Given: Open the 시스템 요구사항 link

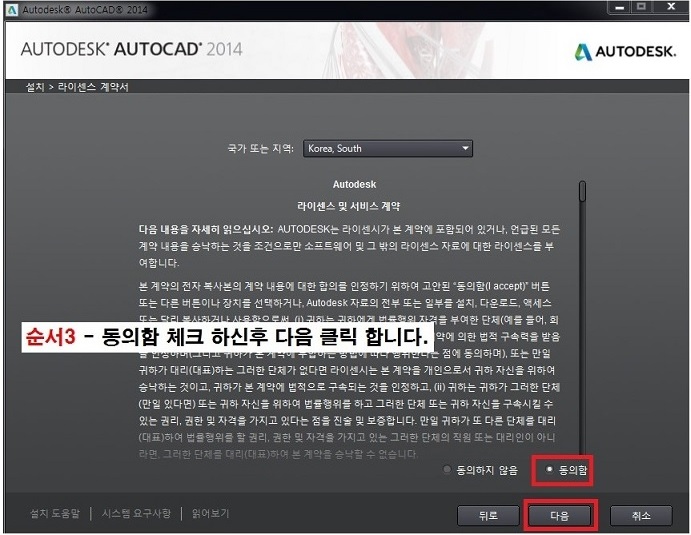Looking at the screenshot, I should click(x=136, y=513).
